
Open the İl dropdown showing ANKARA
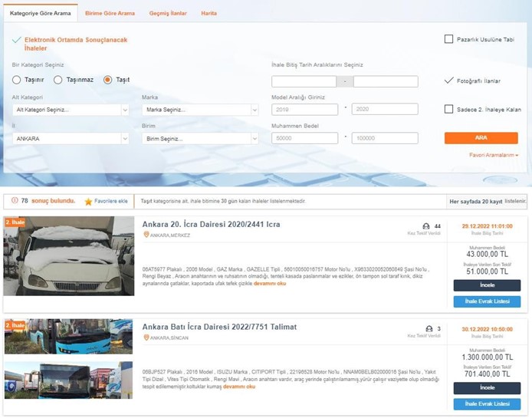click(x=71, y=139)
